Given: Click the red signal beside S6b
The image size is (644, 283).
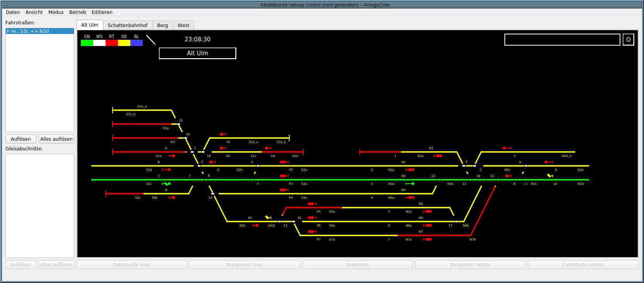Looking at the screenshot, I should 255,225.
